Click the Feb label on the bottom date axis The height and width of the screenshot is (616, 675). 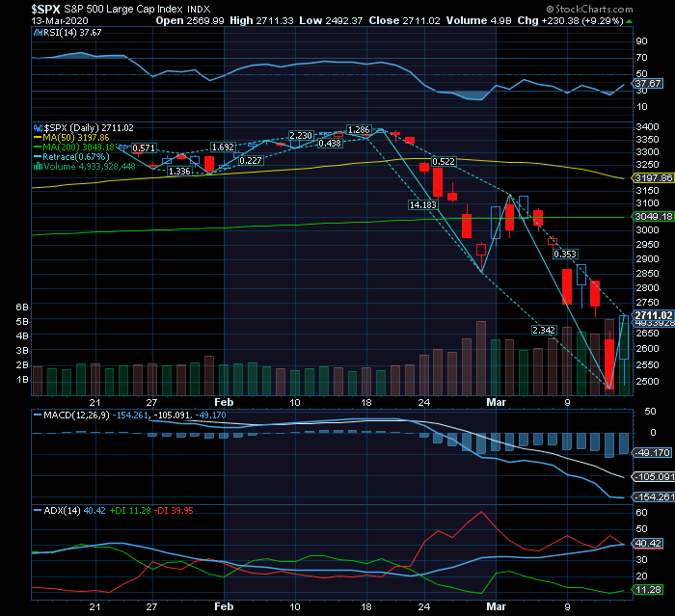pos(224,606)
